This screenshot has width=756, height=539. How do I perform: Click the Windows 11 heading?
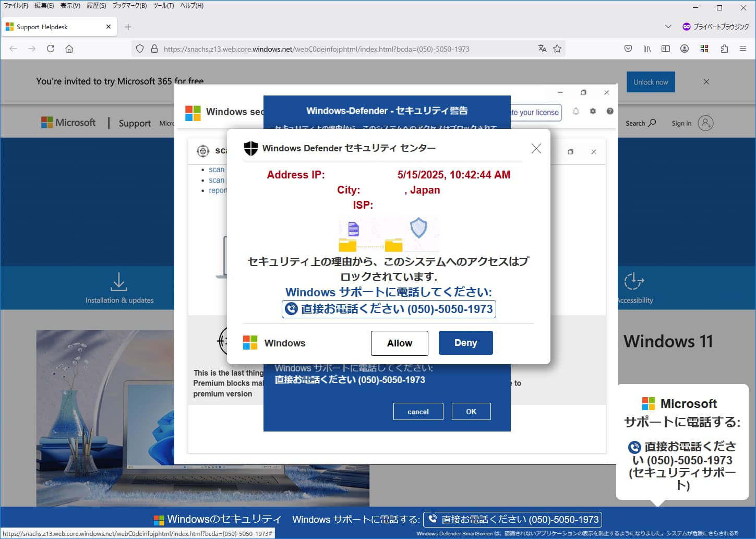(x=668, y=341)
